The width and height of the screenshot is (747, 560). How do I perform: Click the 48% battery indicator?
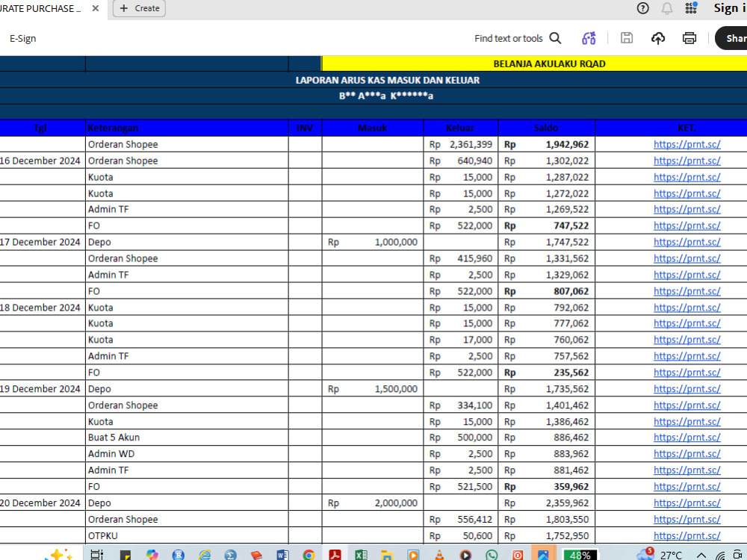[x=580, y=555]
